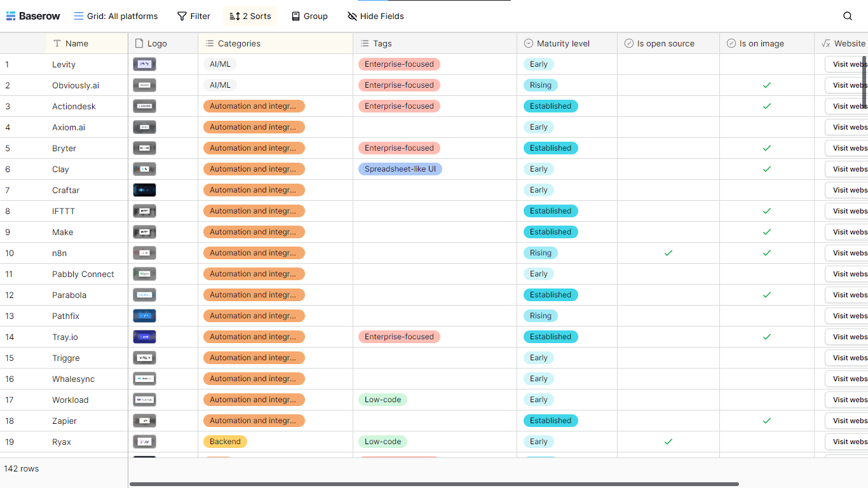Open Tray.io logo thumbnail

(x=144, y=337)
